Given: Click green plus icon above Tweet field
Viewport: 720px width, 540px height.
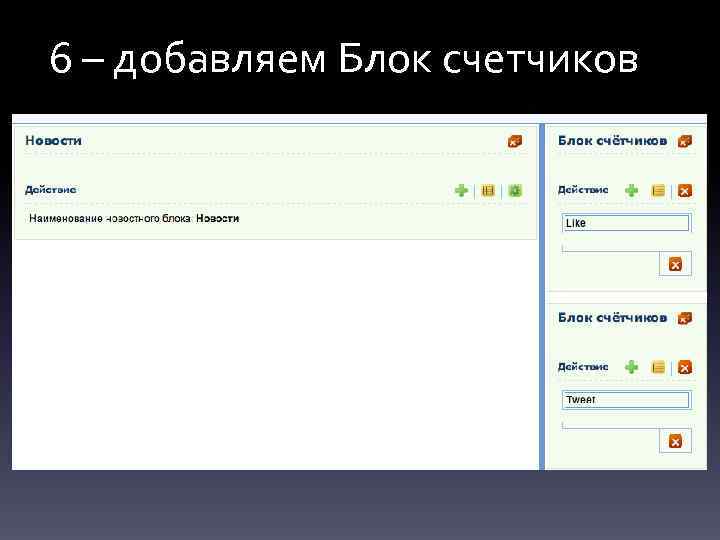Looking at the screenshot, I should point(632,367).
